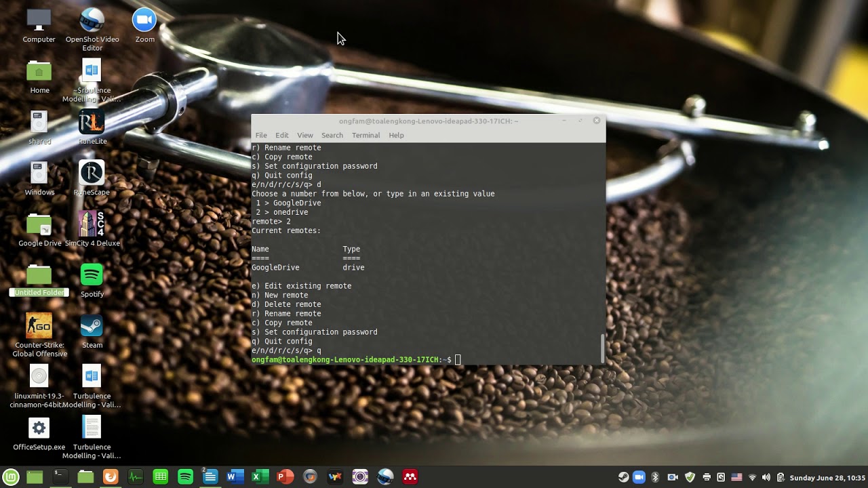Open the text editor taskbar icon
Screen dimensions: 868x488
(x=210, y=477)
